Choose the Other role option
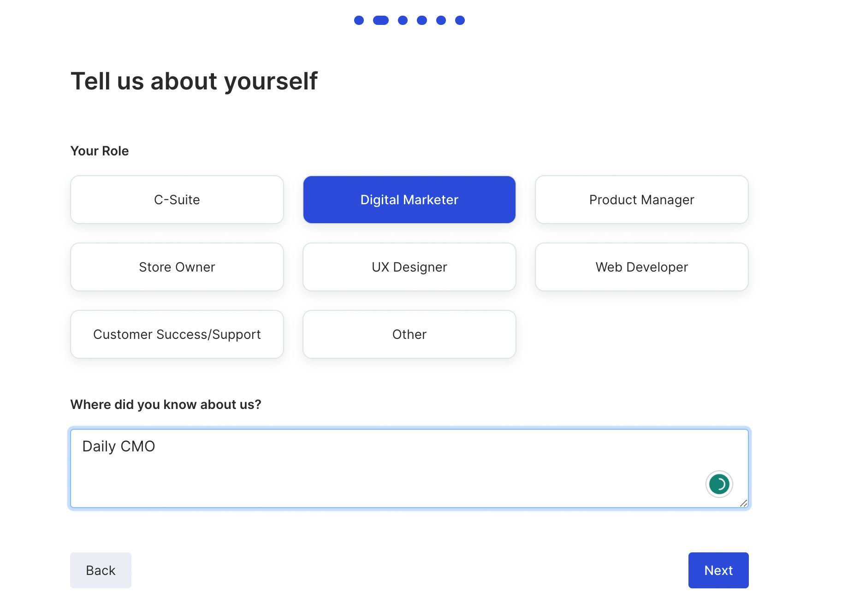 pyautogui.click(x=409, y=334)
